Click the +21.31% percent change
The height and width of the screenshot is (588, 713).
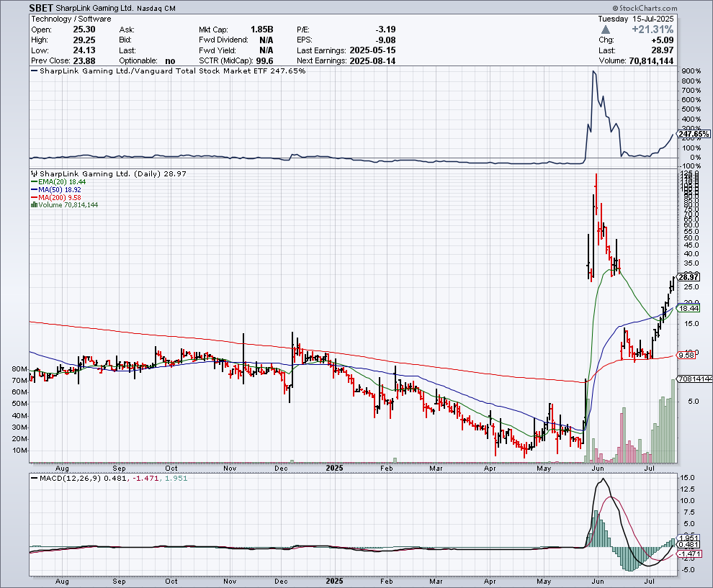653,30
